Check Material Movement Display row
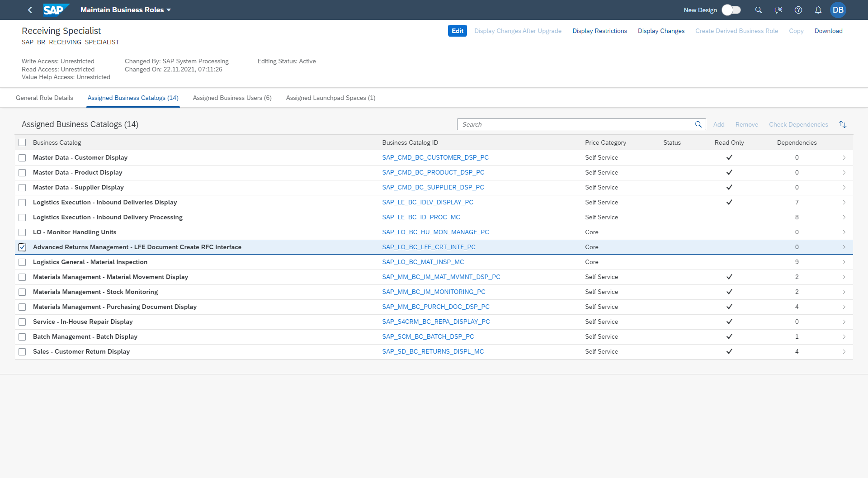Image resolution: width=868 pixels, height=478 pixels. [x=22, y=277]
